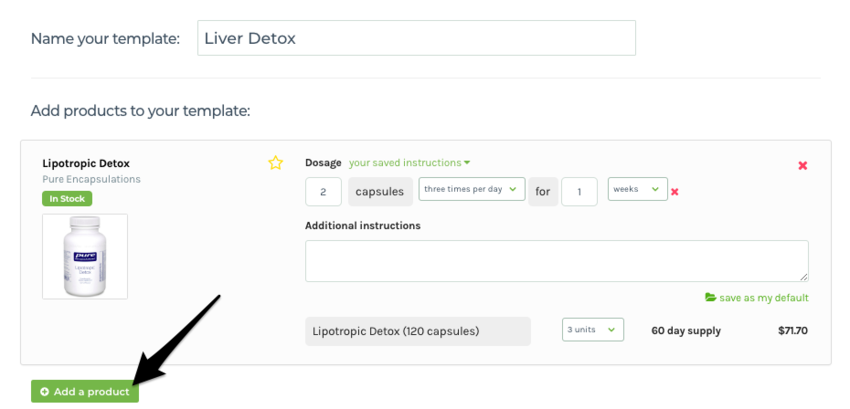Click the textarea resize handle corner
This screenshot has height=409, width=850.
[x=804, y=277]
